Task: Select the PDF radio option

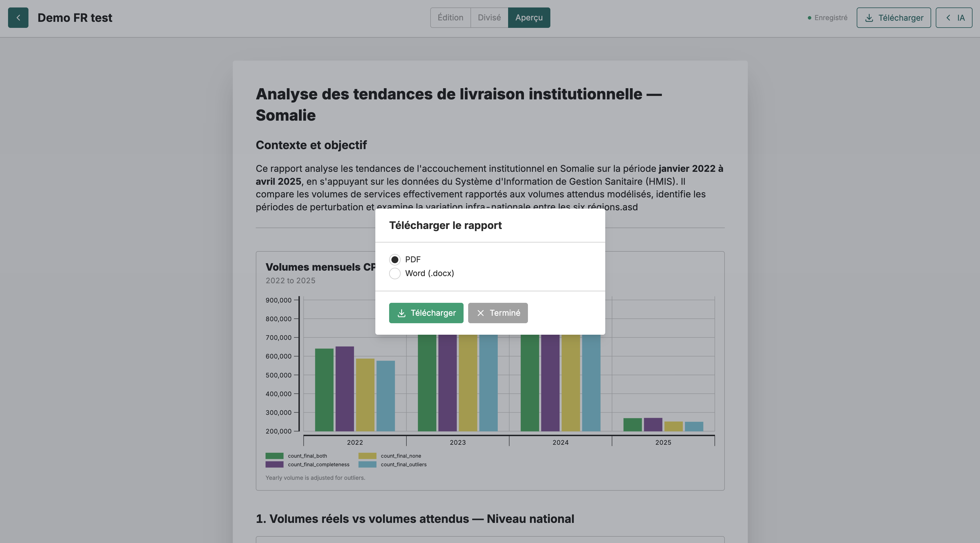Action: (395, 260)
